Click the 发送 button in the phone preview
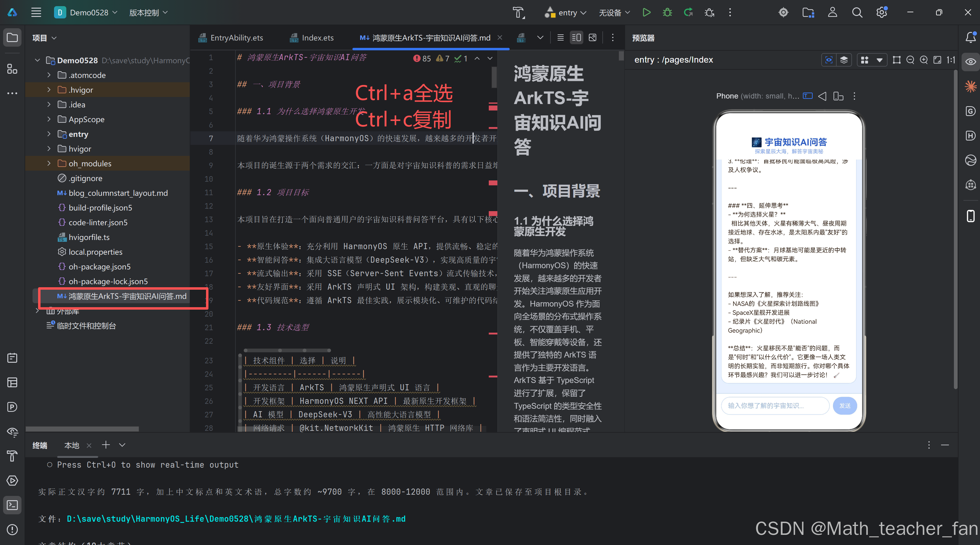This screenshot has height=545, width=980. pyautogui.click(x=845, y=405)
